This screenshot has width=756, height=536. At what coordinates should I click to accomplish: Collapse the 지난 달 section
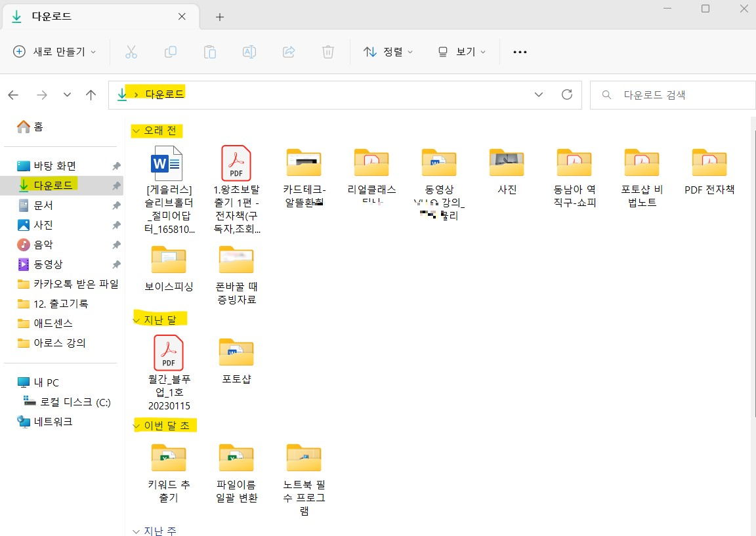tap(136, 319)
